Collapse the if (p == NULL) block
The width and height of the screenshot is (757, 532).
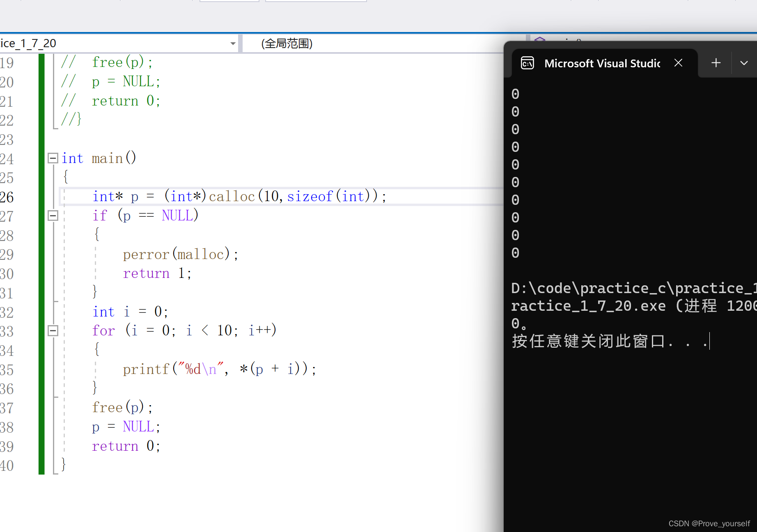coord(53,216)
